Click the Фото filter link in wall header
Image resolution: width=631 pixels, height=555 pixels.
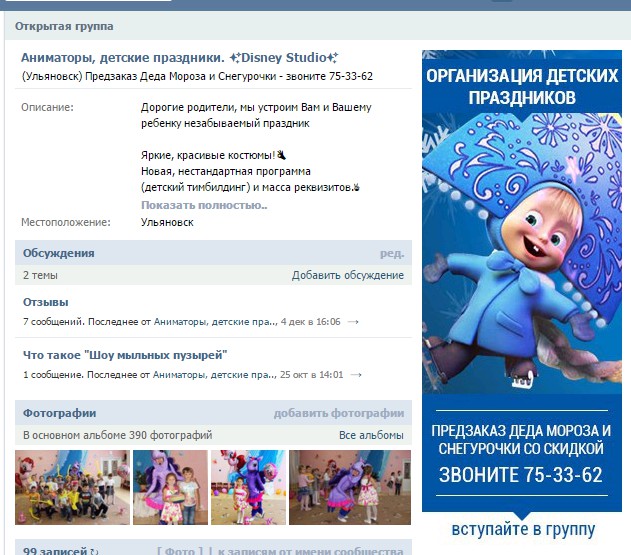[x=180, y=551]
